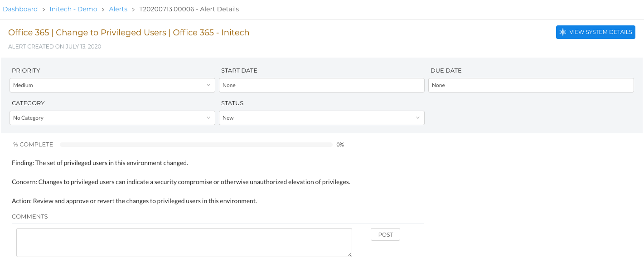Go to the Dashboard breadcrumb link
The height and width of the screenshot is (258, 644).
coord(20,9)
